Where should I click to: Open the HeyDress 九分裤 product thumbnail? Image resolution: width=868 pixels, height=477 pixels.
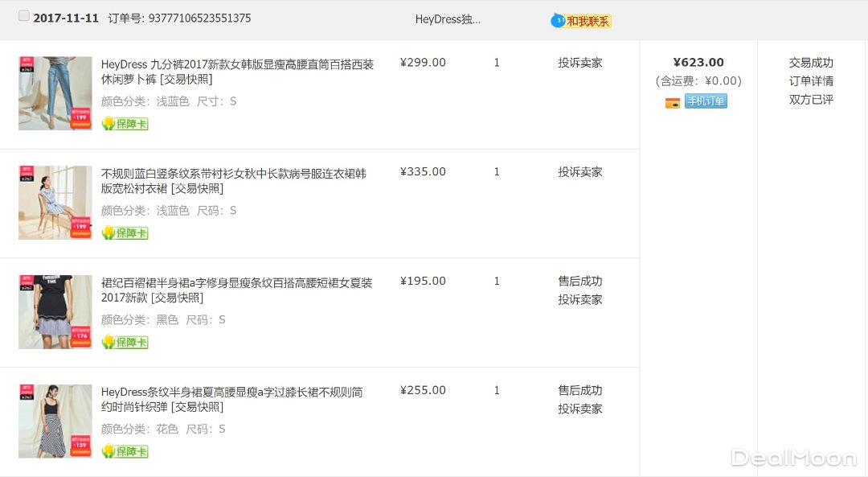[x=55, y=93]
